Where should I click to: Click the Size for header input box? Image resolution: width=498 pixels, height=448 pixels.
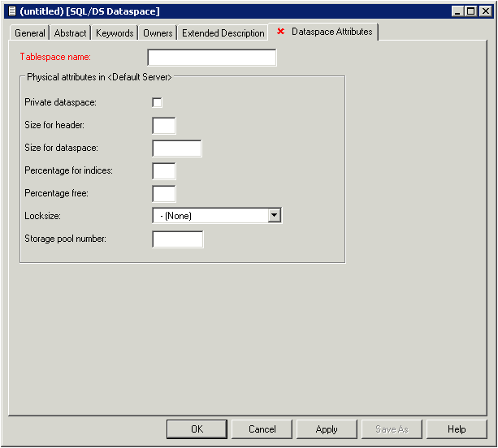coord(164,126)
